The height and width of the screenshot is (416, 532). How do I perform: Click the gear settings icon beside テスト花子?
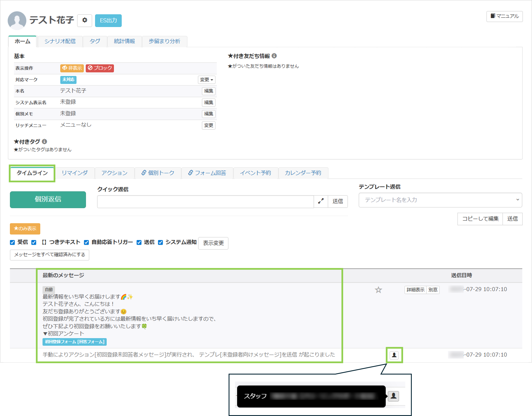tap(85, 20)
